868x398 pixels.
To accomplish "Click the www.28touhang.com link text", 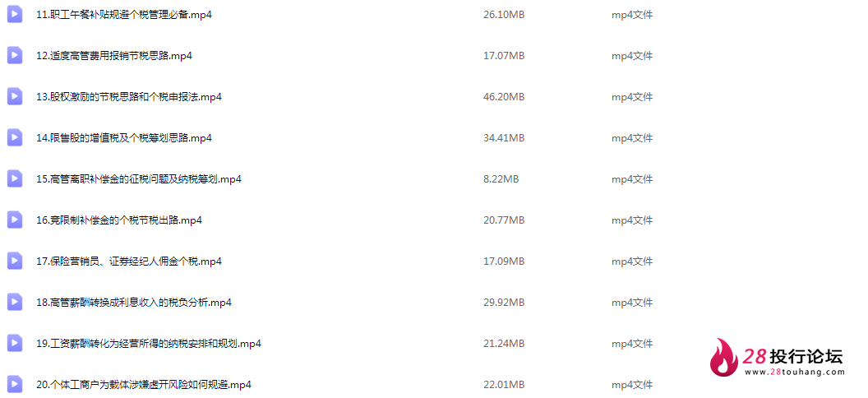I will coord(794,372).
